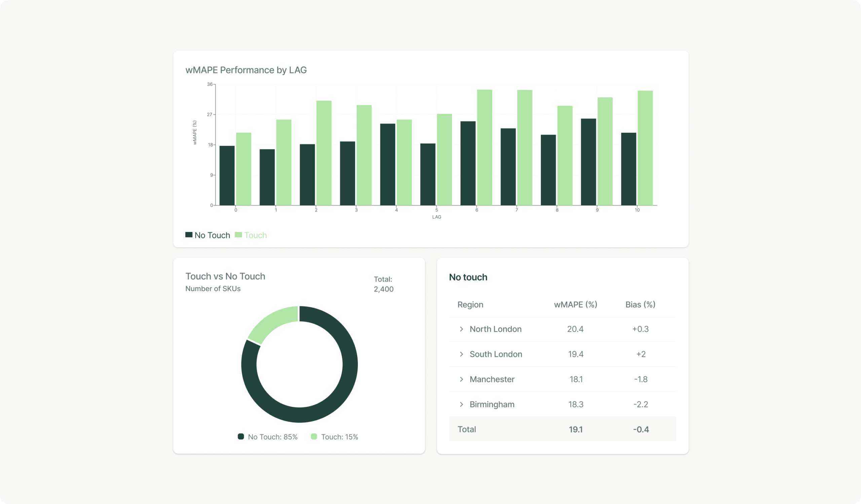Screen dimensions: 861x504
Task: Click the No Touch bar at LAG 0
Action: tap(227, 176)
